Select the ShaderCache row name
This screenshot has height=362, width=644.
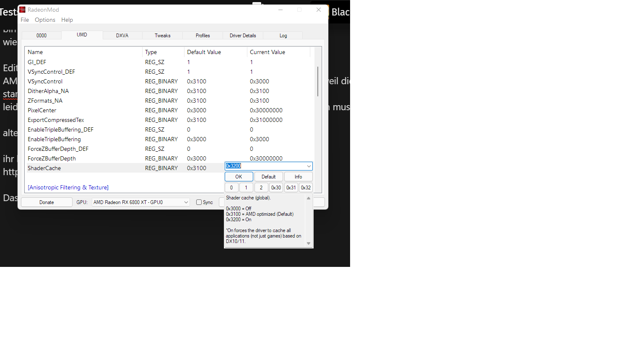click(44, 168)
